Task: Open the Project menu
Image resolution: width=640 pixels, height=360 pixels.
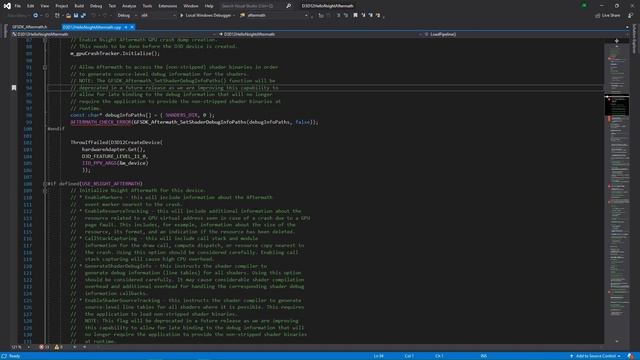Action: coord(62,6)
